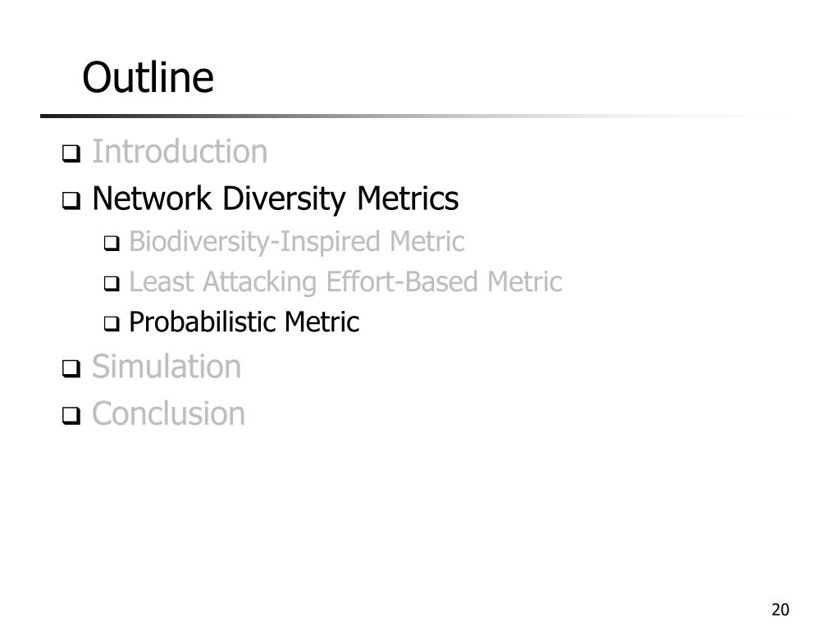Click the square bullet beside Introduction
This screenshot has height=630, width=840.
tap(71, 153)
